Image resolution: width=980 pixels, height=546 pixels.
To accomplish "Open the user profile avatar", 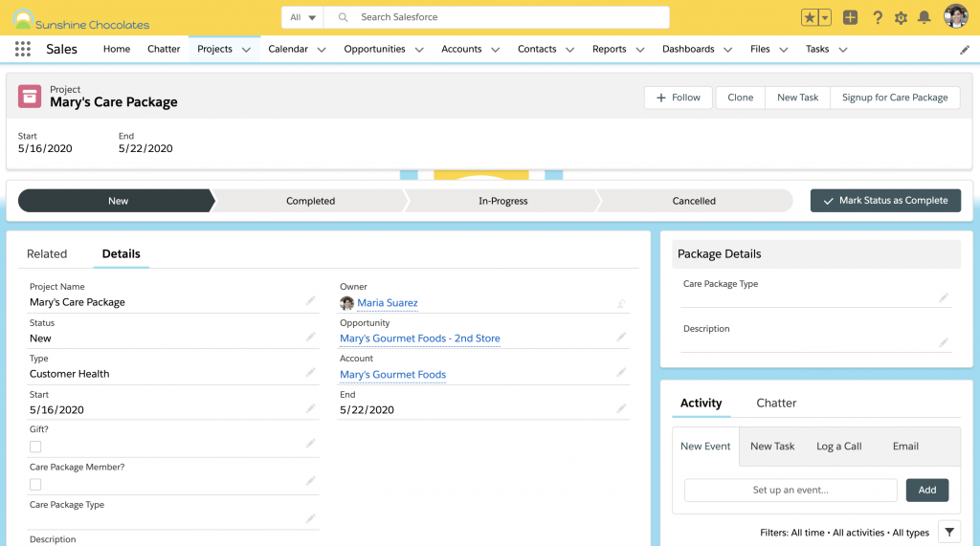I will 956,17.
